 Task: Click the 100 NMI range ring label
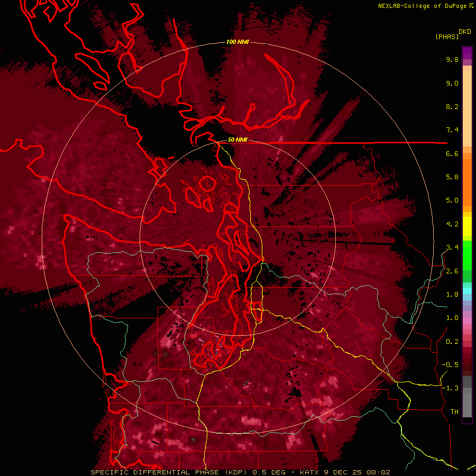point(237,42)
